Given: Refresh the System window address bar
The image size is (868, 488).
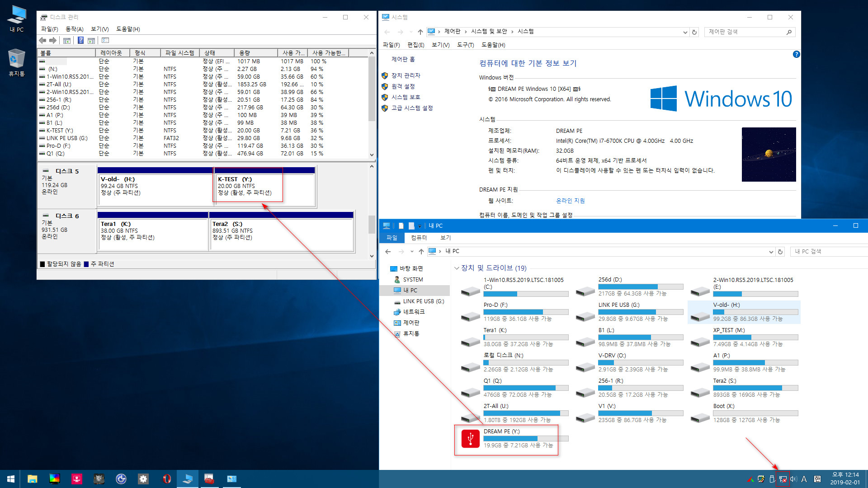Looking at the screenshot, I should (x=695, y=32).
